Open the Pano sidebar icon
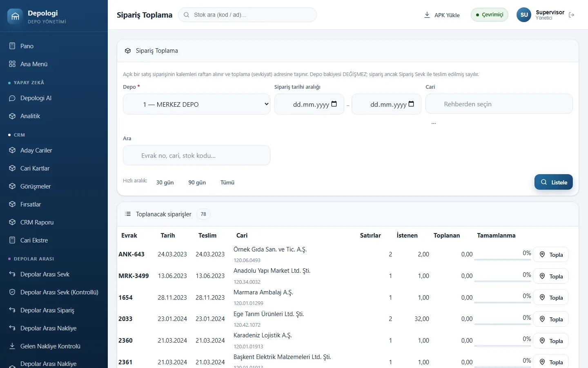The width and height of the screenshot is (588, 368). click(12, 46)
